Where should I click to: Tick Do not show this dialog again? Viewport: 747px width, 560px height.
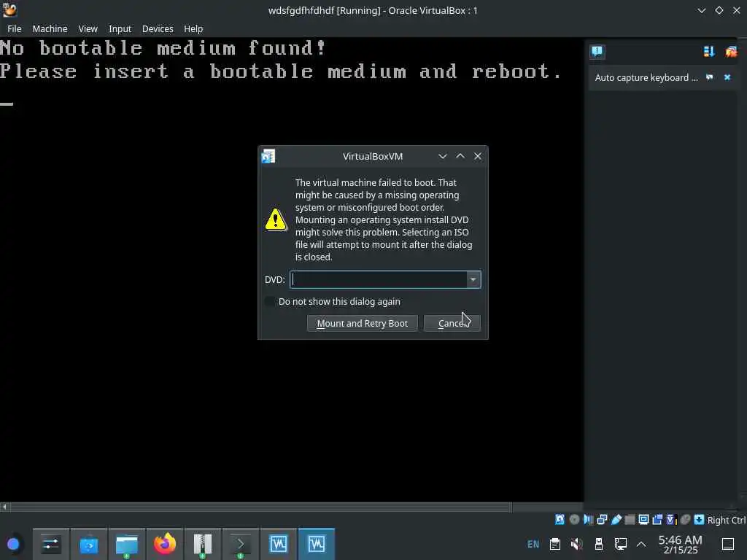(x=270, y=301)
